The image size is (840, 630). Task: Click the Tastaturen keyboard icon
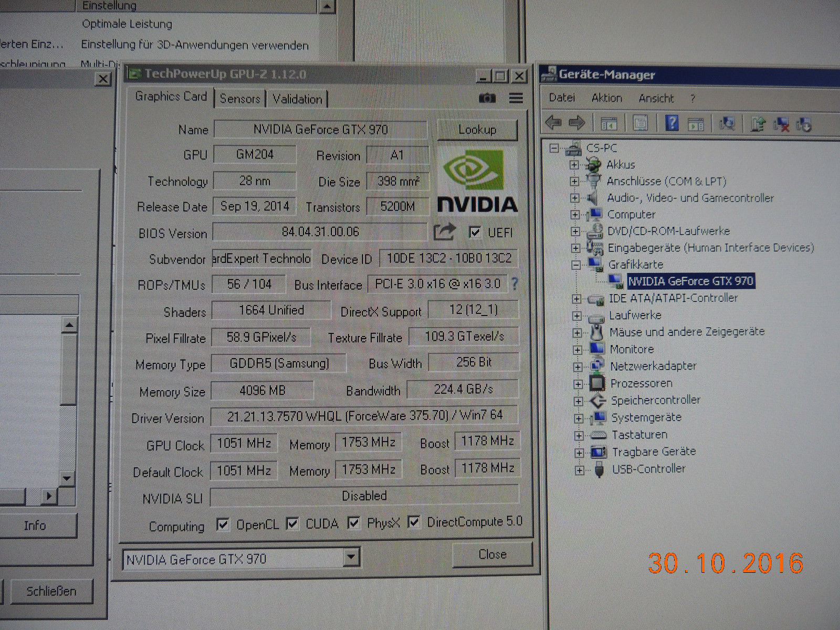[x=598, y=435]
